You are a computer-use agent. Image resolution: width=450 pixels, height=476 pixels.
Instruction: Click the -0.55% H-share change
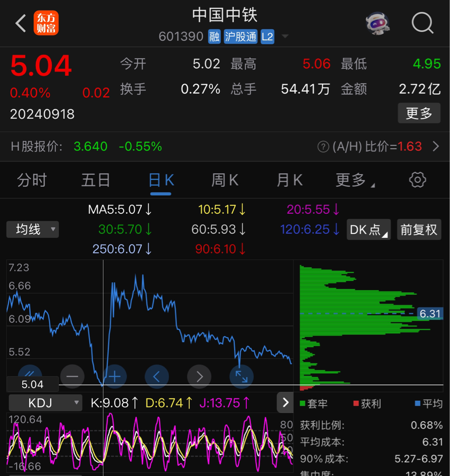140,146
